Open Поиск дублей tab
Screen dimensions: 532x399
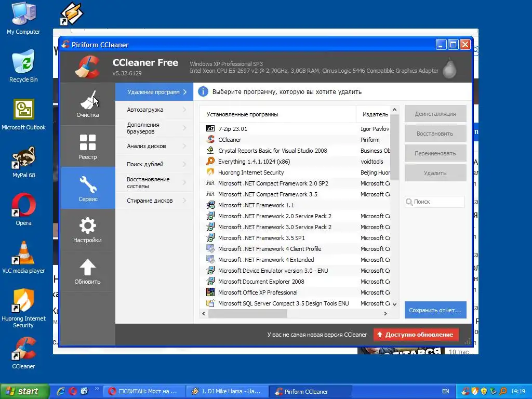(154, 164)
